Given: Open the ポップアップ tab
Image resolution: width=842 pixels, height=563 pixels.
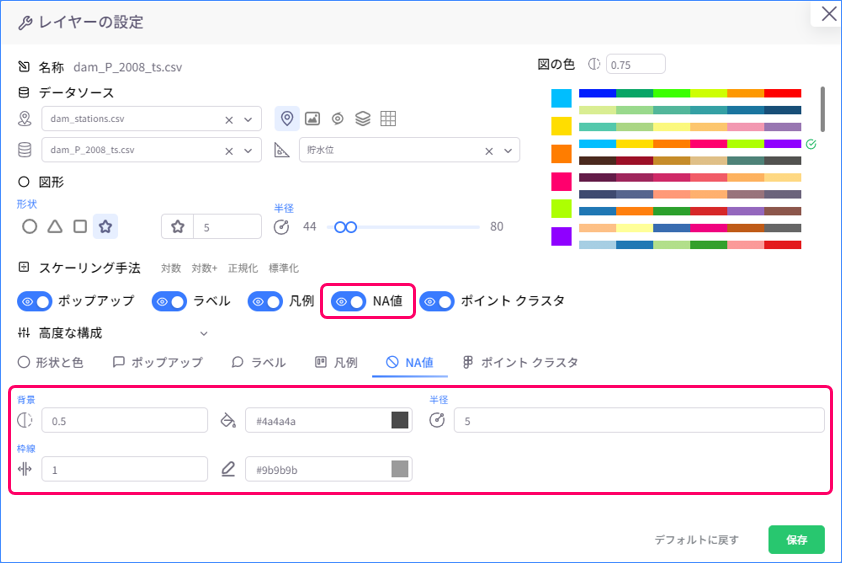Looking at the screenshot, I should click(x=157, y=363).
